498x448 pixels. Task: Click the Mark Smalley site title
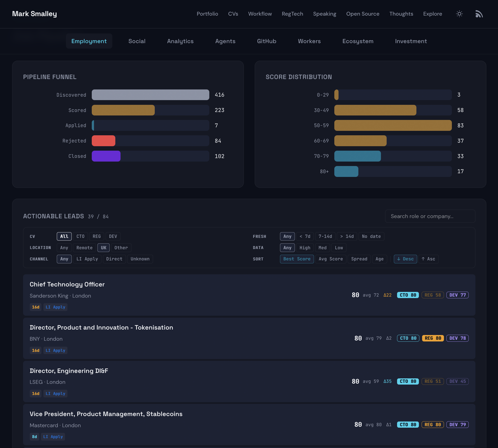click(34, 14)
